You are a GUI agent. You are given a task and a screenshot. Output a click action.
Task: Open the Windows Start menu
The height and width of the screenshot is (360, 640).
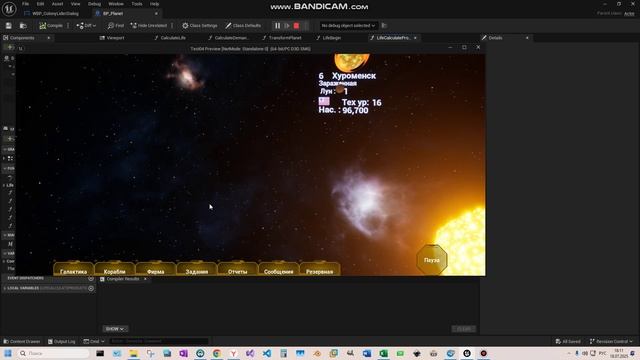click(x=8, y=353)
